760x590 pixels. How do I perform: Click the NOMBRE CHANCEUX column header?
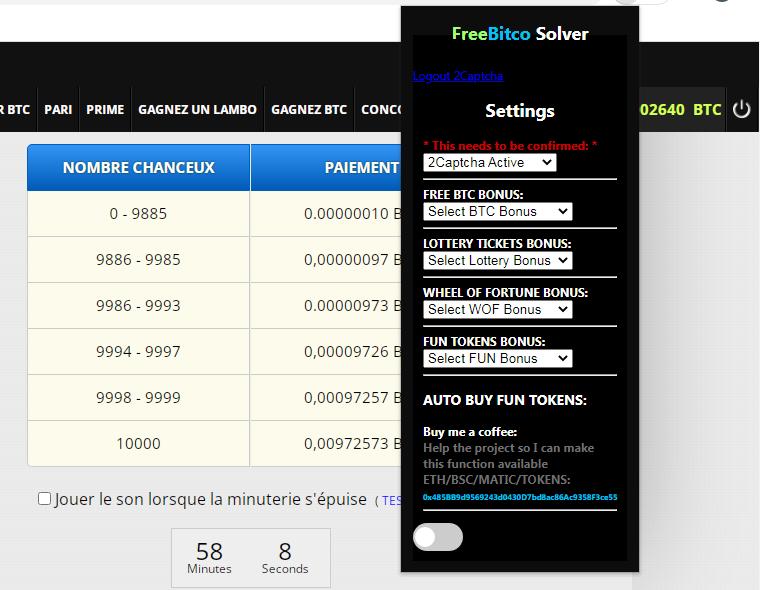139,167
